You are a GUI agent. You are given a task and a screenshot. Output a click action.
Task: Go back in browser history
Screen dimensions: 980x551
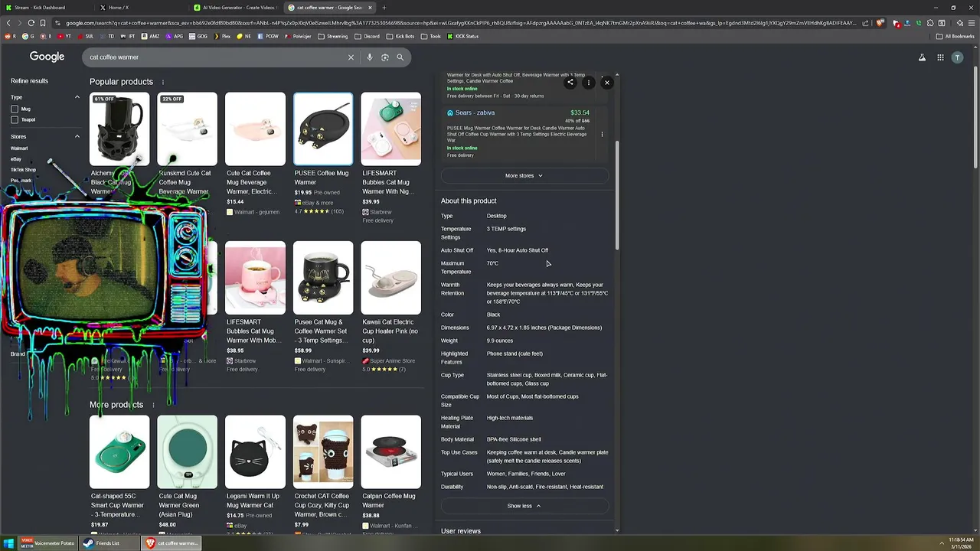[x=8, y=23]
